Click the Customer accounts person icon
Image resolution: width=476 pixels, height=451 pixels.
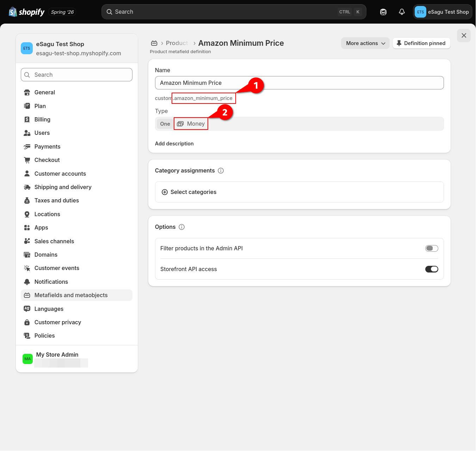(x=27, y=174)
